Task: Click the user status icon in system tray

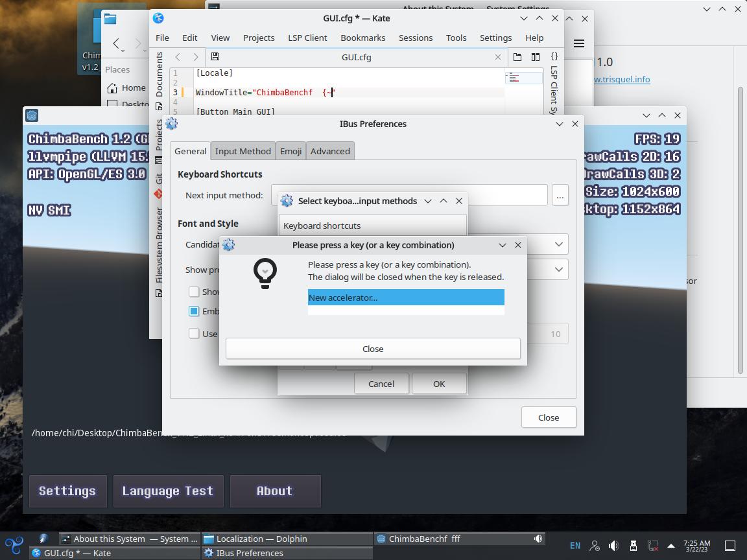Action: (595, 546)
